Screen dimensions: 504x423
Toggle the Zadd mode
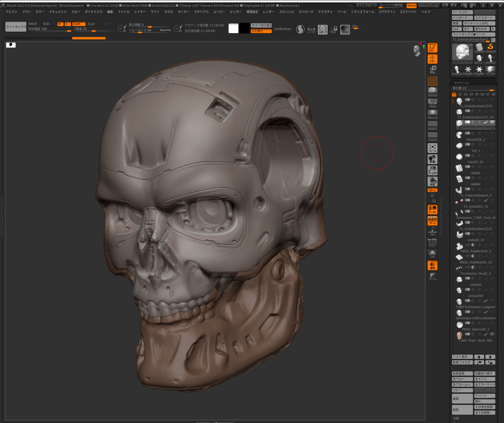[x=79, y=24]
